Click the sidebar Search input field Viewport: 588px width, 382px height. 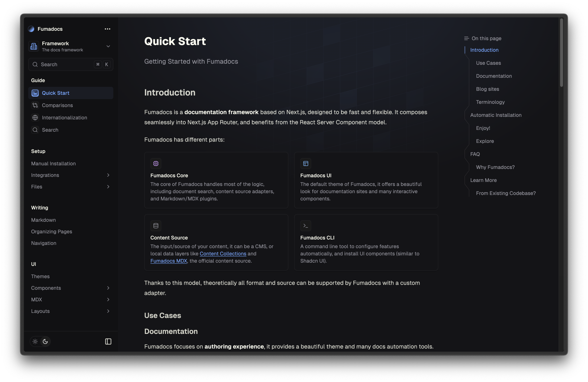tap(65, 64)
